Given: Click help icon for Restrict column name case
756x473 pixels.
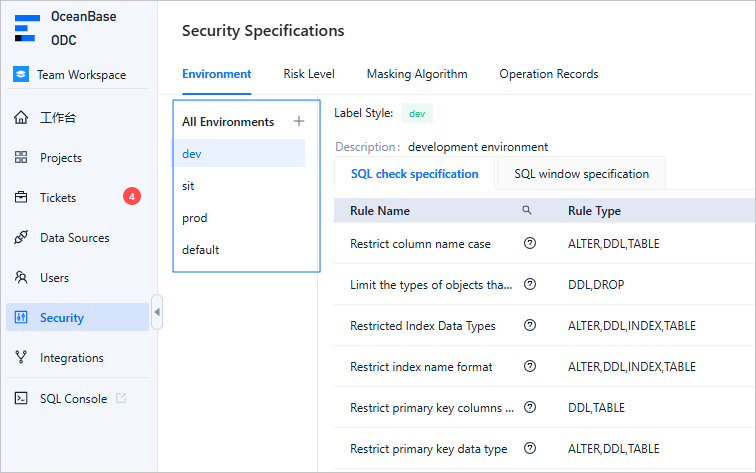Looking at the screenshot, I should [x=530, y=243].
